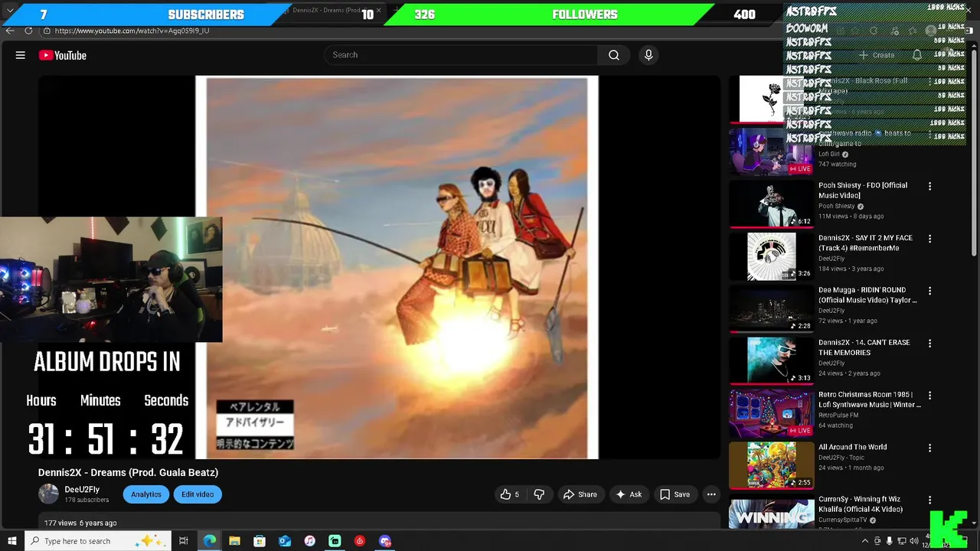Dislike the video with thumbs down

tap(539, 494)
